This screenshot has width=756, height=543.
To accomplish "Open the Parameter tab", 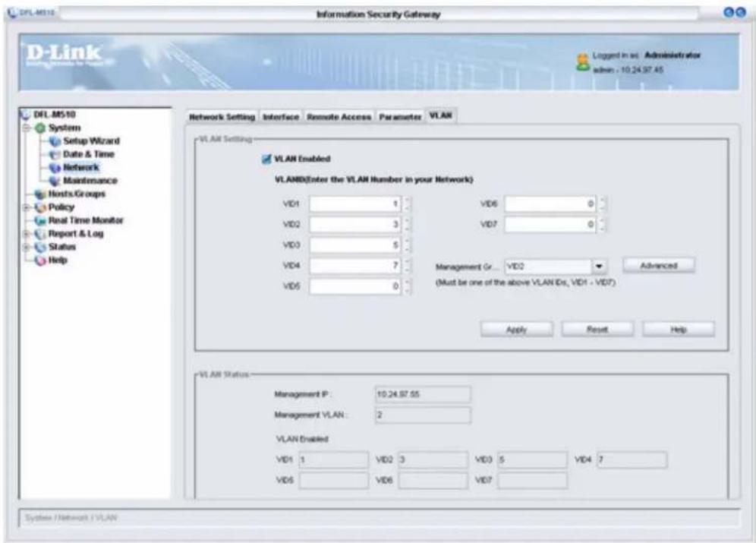I will (x=400, y=117).
